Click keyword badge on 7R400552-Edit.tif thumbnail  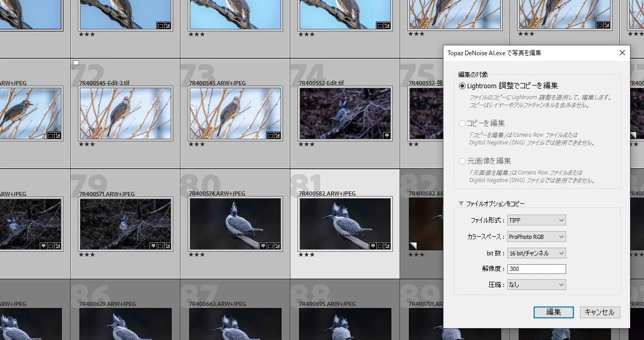387,136
